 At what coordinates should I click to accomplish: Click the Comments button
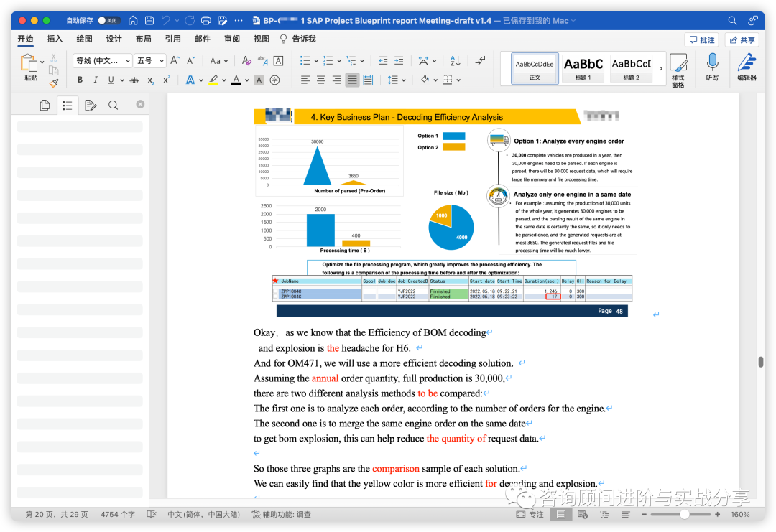tap(702, 39)
